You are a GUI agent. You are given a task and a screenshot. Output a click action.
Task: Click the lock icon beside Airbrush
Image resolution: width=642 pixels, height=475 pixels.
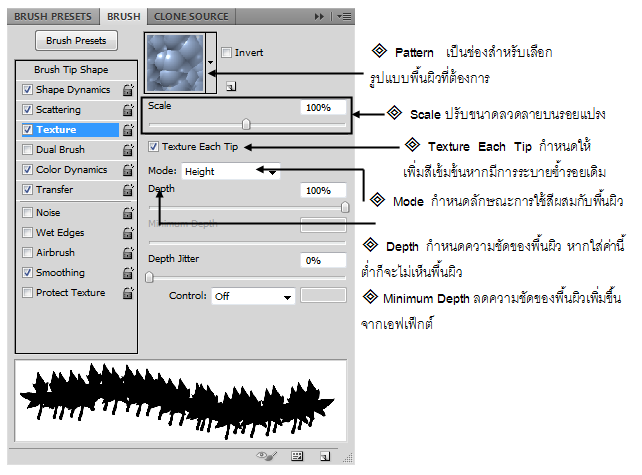(x=128, y=253)
